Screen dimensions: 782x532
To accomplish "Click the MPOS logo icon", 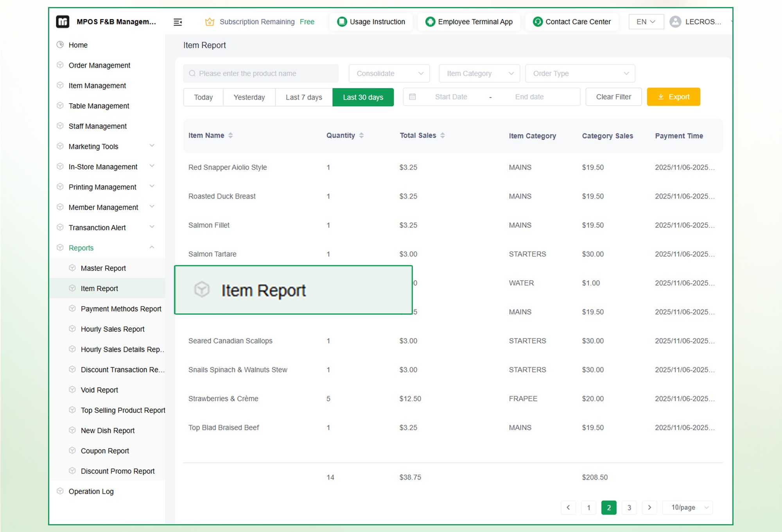I will pyautogui.click(x=63, y=21).
